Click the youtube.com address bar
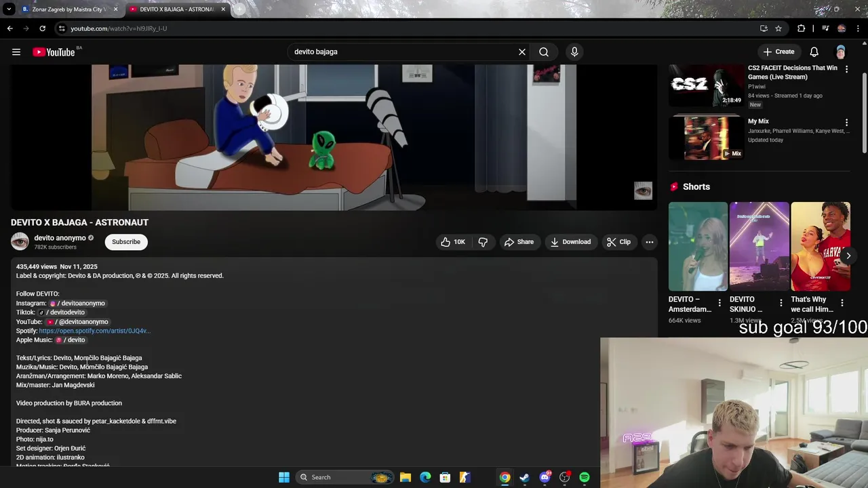The image size is (868, 488). click(x=407, y=28)
